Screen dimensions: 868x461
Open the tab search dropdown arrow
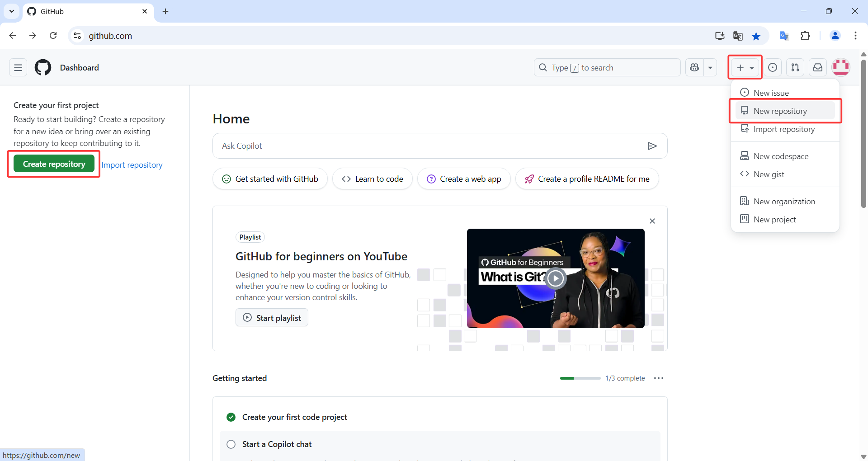click(12, 11)
